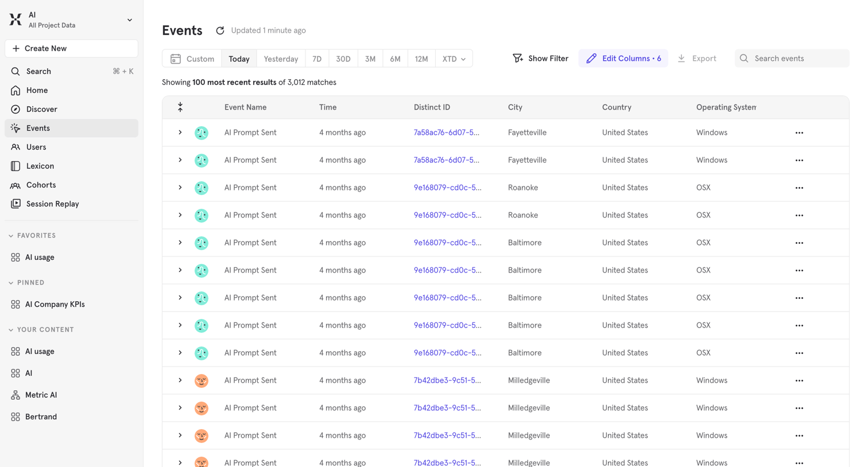Open the first Fayetteville row's distinct ID 7a58ac76
Image resolution: width=868 pixels, height=467 pixels.
447,133
